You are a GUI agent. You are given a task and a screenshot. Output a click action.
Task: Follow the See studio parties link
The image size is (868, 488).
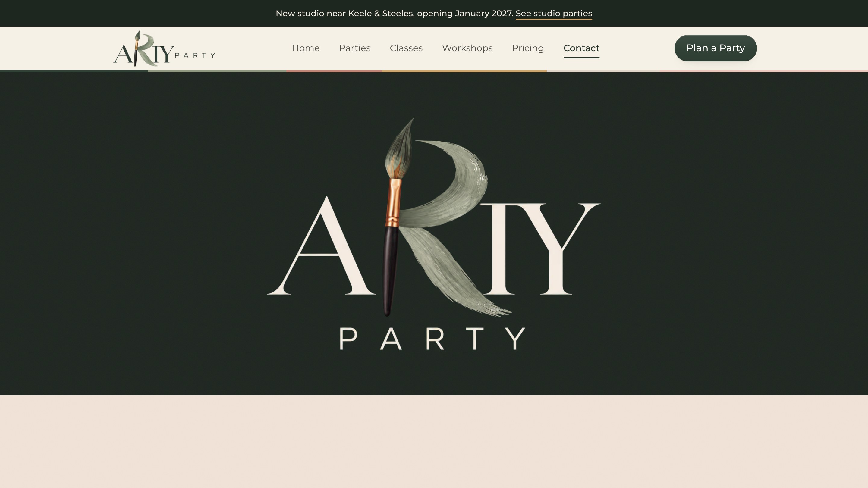pyautogui.click(x=554, y=14)
